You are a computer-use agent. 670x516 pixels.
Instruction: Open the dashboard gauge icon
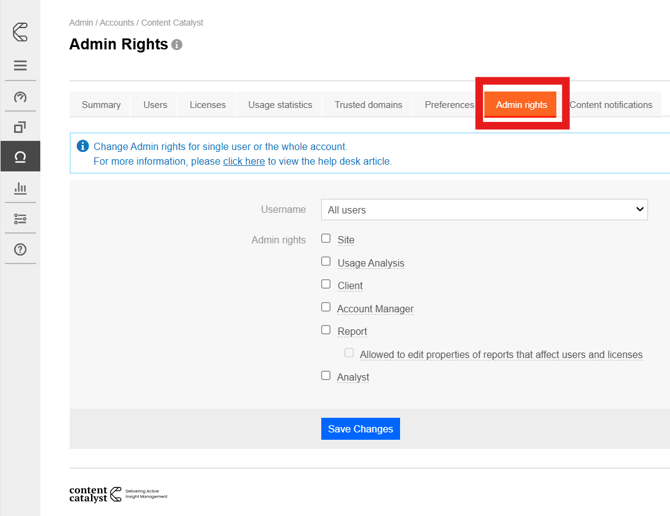pyautogui.click(x=20, y=97)
